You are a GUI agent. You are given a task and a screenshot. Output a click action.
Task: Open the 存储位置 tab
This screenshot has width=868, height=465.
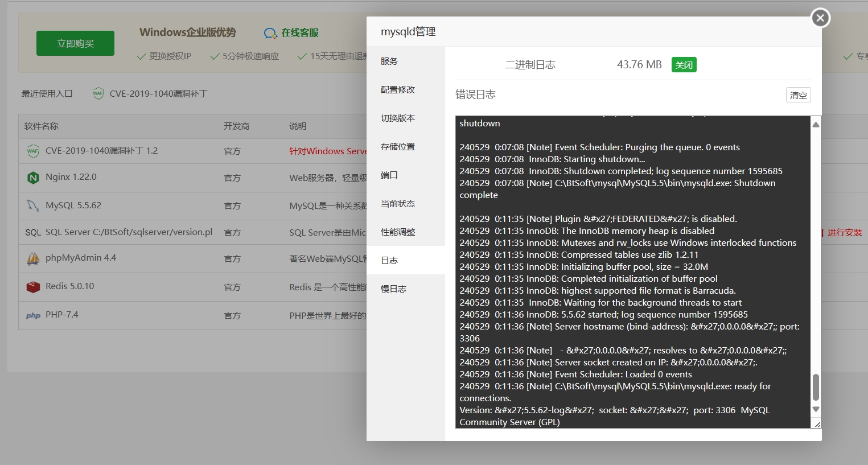coord(405,146)
